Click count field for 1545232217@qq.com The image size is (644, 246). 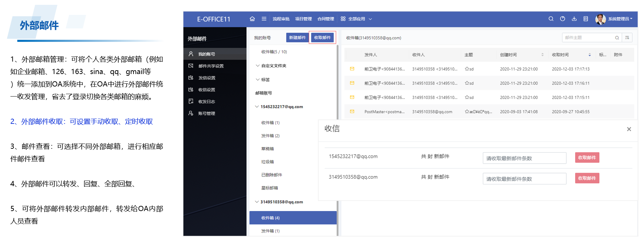tap(524, 158)
